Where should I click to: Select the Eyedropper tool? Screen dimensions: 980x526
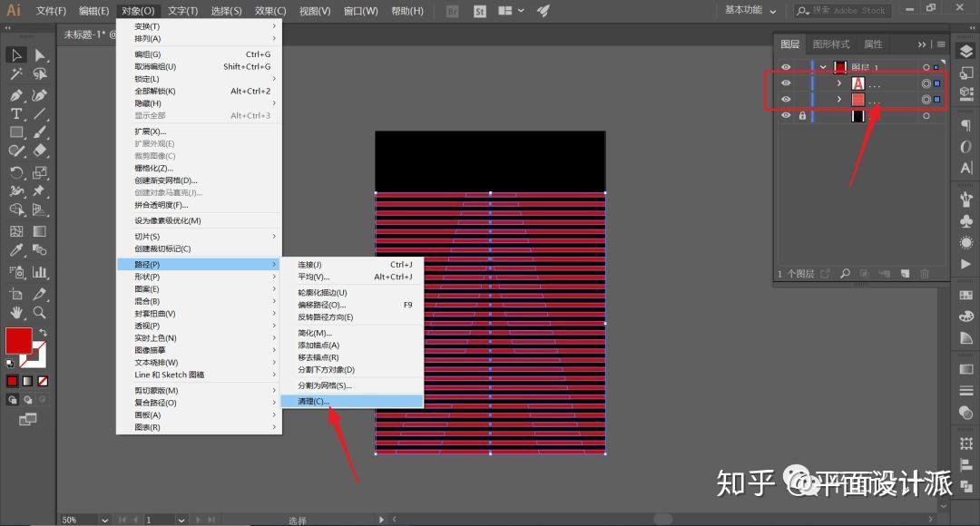tap(16, 250)
